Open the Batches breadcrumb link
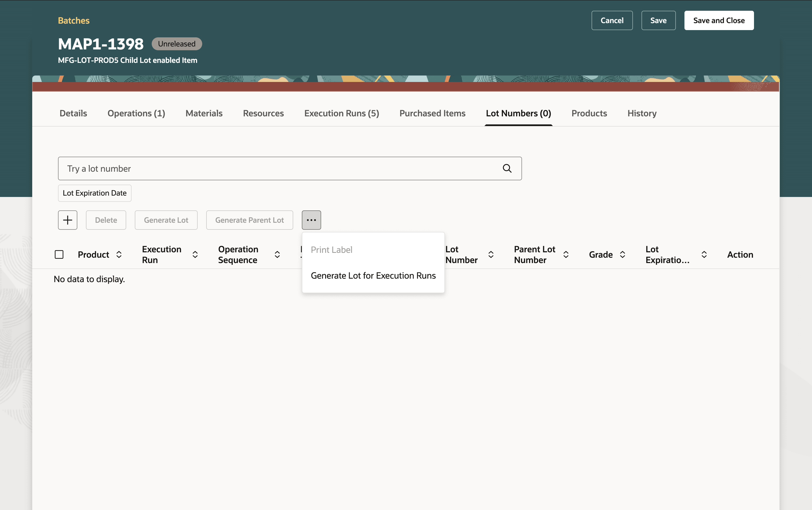This screenshot has height=510, width=812. point(74,21)
